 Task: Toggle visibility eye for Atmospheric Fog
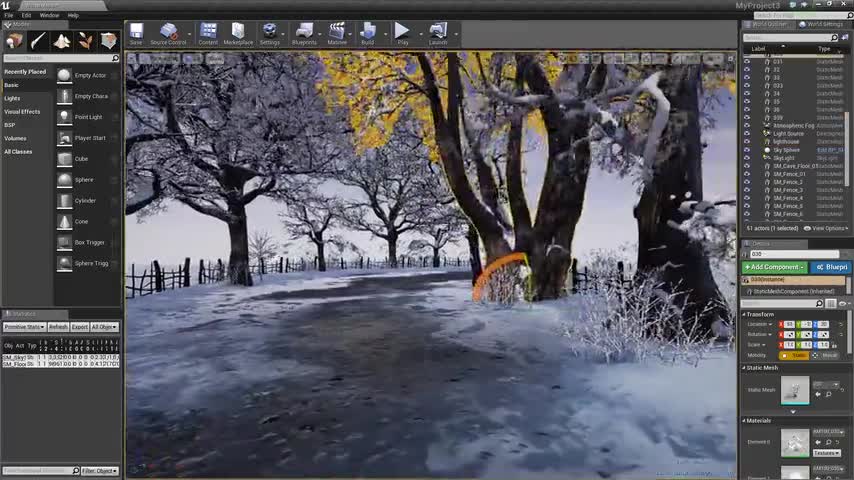747,125
